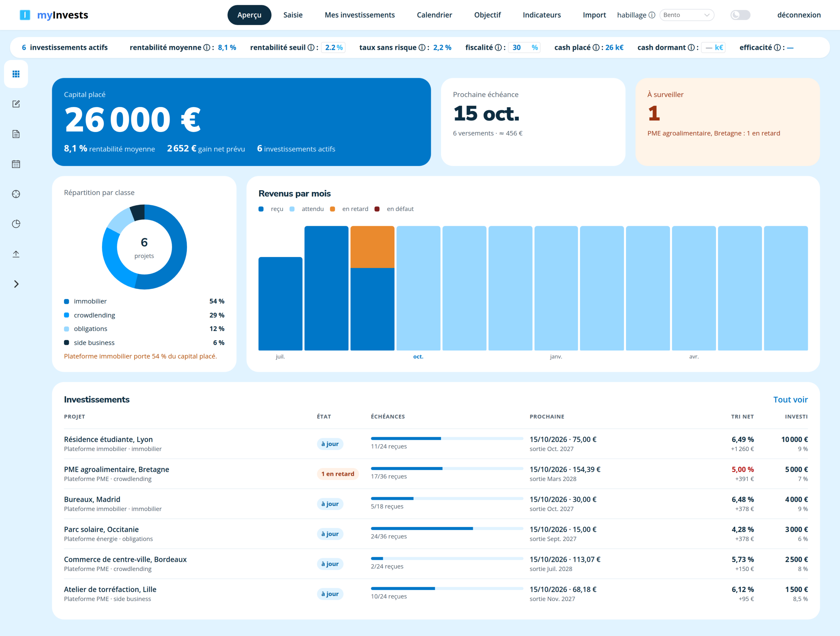
Task: Open the pie chart indicators sidebar icon
Action: (x=16, y=224)
